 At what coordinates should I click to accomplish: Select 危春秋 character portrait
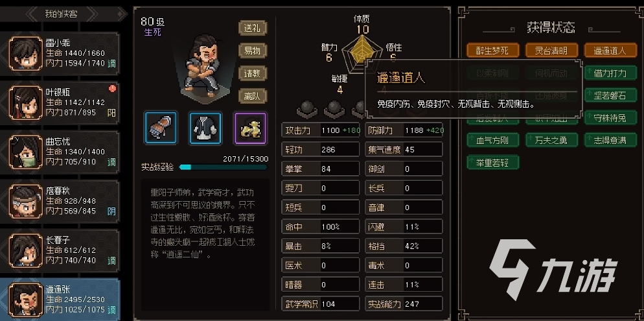click(27, 202)
